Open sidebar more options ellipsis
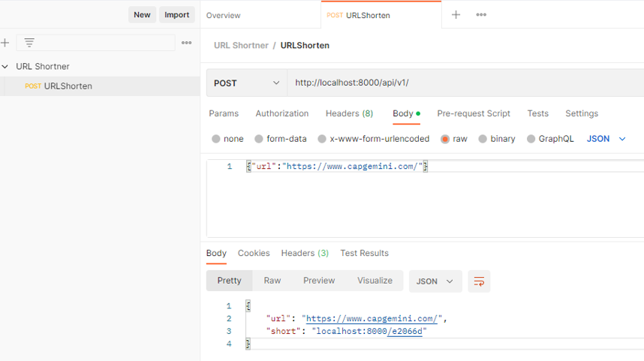The width and height of the screenshot is (644, 361). [x=186, y=43]
